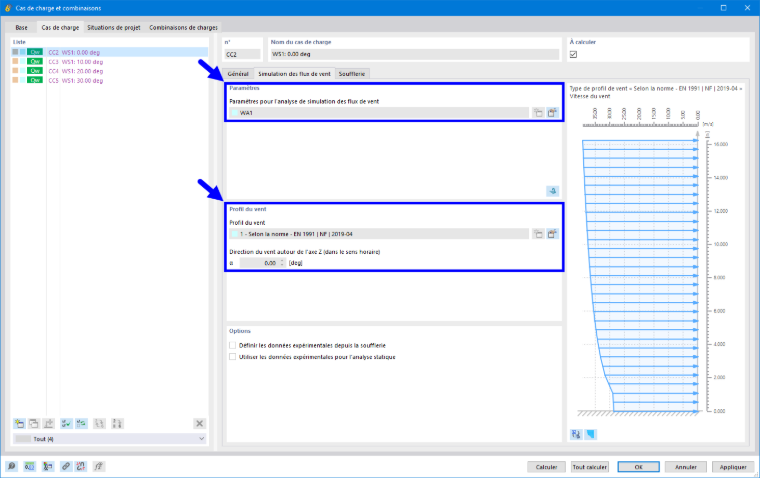Screen dimensions: 760x478
Task: Confirm with the OK button
Action: point(638,467)
